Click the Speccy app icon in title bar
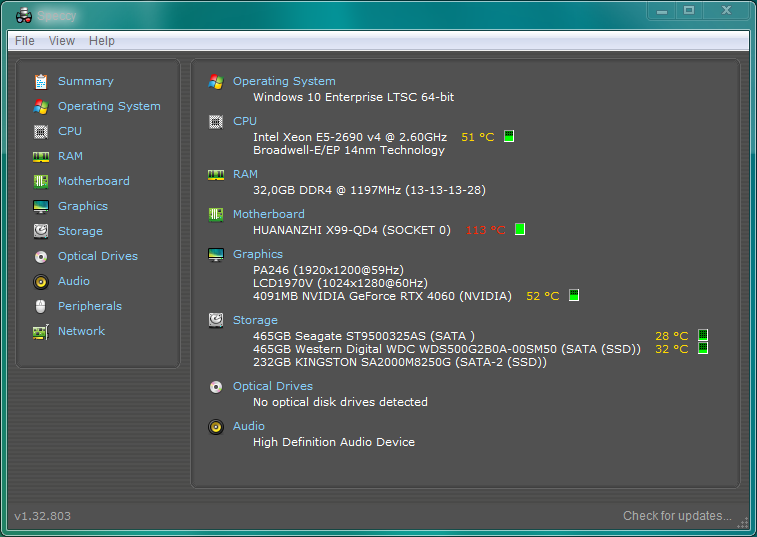The width and height of the screenshot is (757, 537). coord(24,16)
